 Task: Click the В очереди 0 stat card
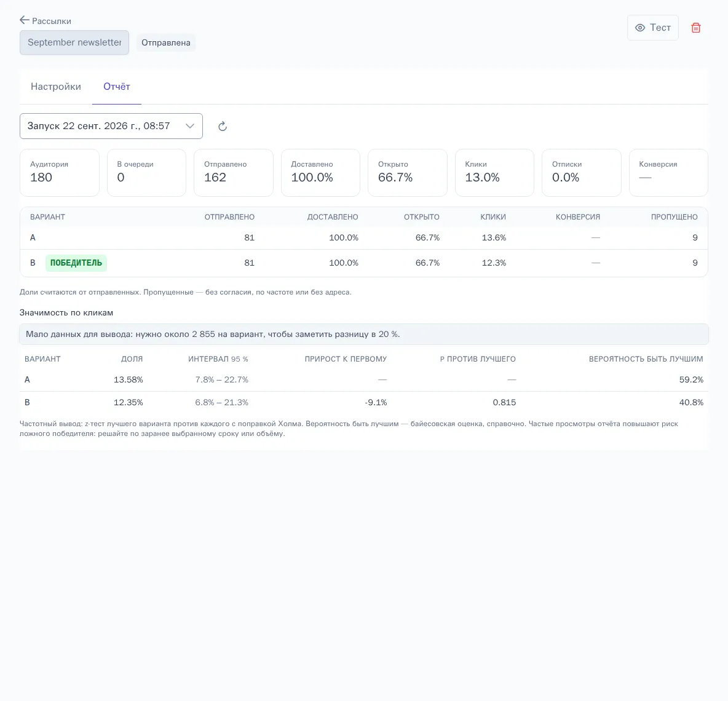click(146, 173)
